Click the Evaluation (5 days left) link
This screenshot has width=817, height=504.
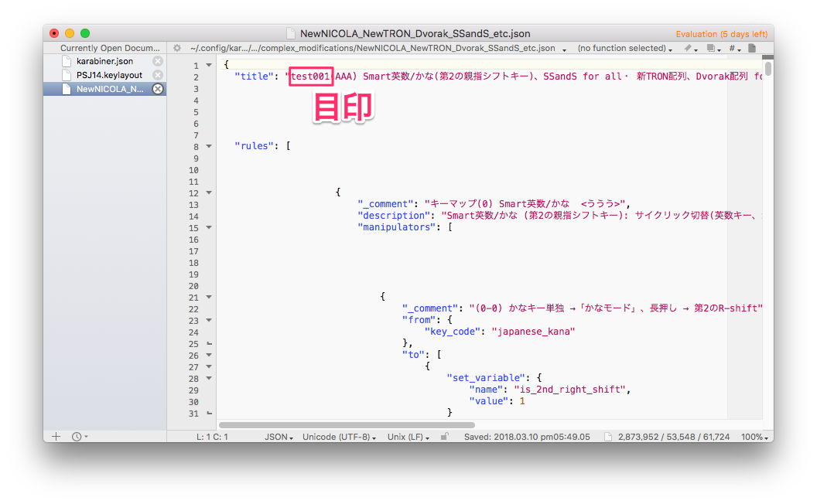pyautogui.click(x=721, y=34)
